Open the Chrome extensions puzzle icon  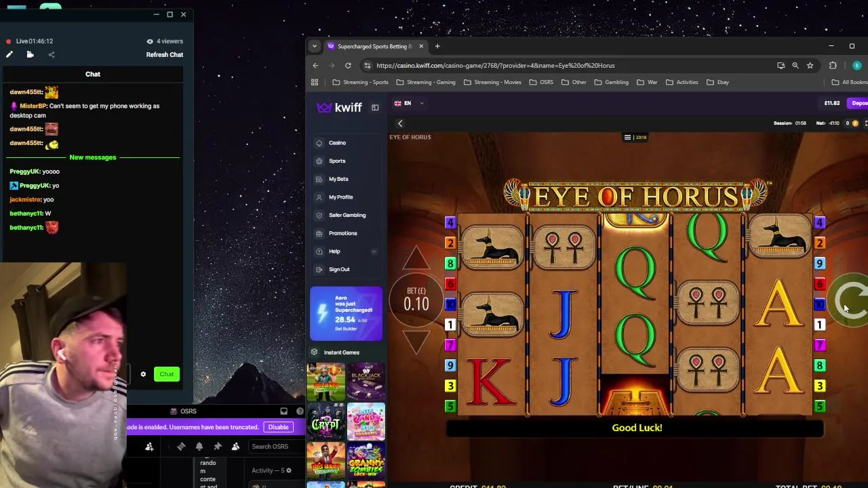[833, 66]
